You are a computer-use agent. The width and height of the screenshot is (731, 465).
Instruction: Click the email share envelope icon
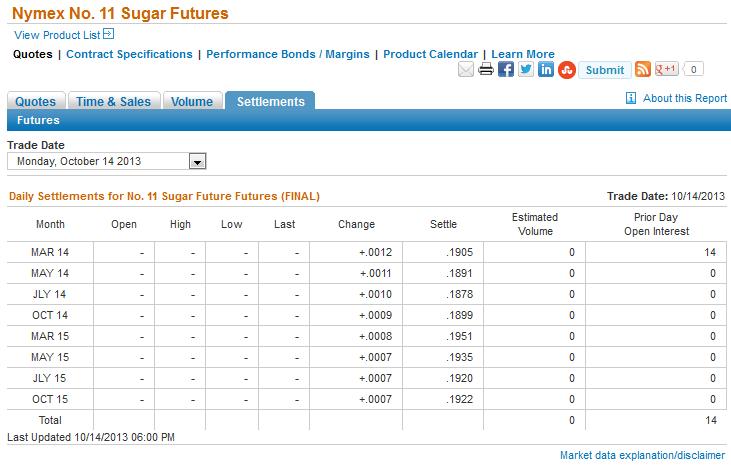466,69
